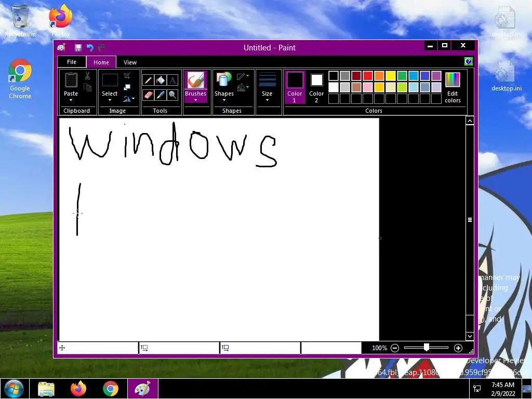This screenshot has height=399, width=532.
Task: Click the vertical scrollbar down arrow
Action: tap(470, 336)
